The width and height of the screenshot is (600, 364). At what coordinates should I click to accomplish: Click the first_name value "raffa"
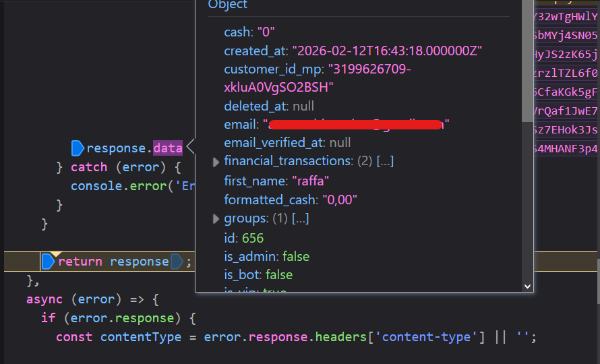[310, 181]
